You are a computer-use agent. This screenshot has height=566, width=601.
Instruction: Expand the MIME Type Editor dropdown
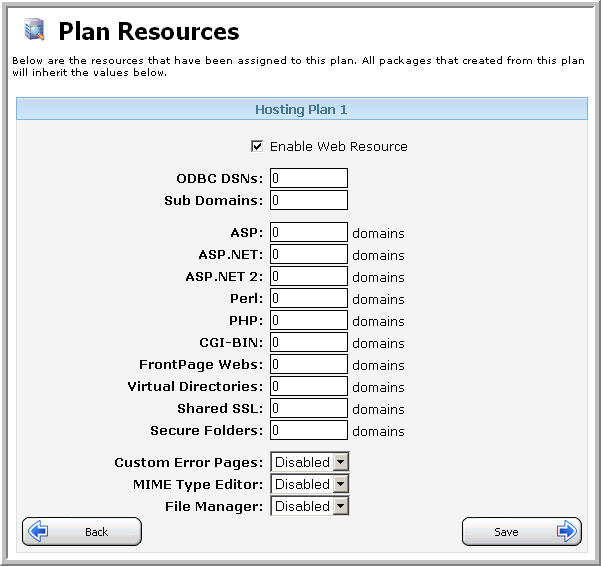[310, 484]
